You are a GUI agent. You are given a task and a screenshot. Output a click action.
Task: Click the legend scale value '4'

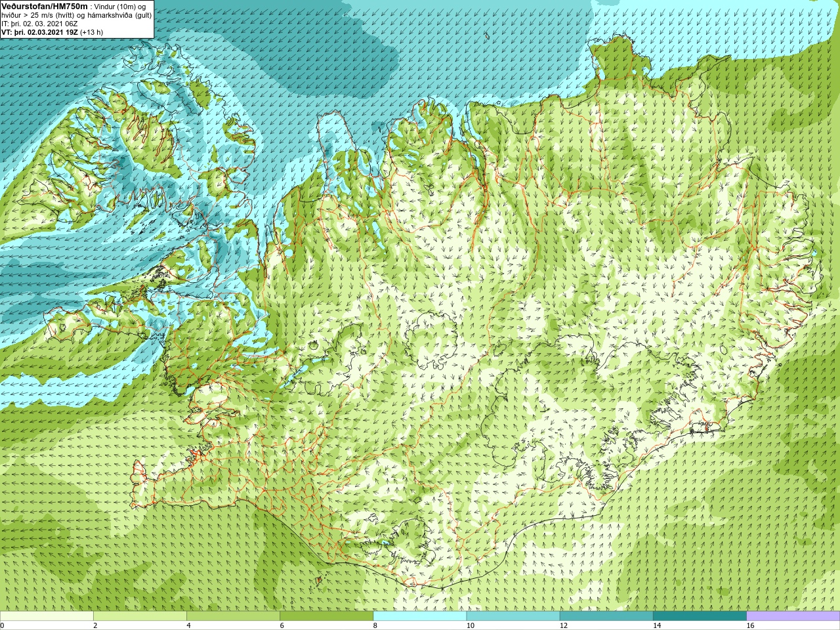[188, 626]
